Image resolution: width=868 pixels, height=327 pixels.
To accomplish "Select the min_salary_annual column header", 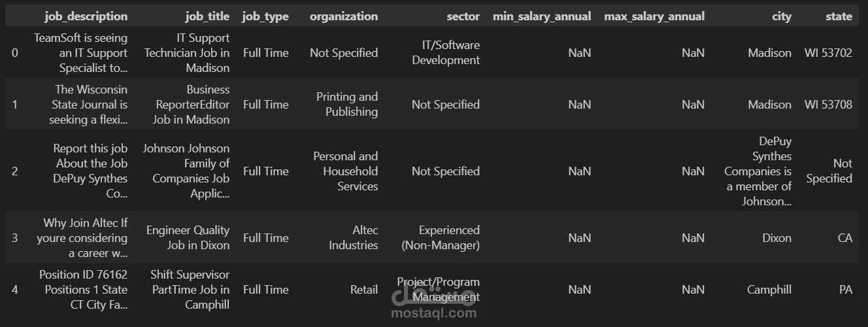I will 542,16.
